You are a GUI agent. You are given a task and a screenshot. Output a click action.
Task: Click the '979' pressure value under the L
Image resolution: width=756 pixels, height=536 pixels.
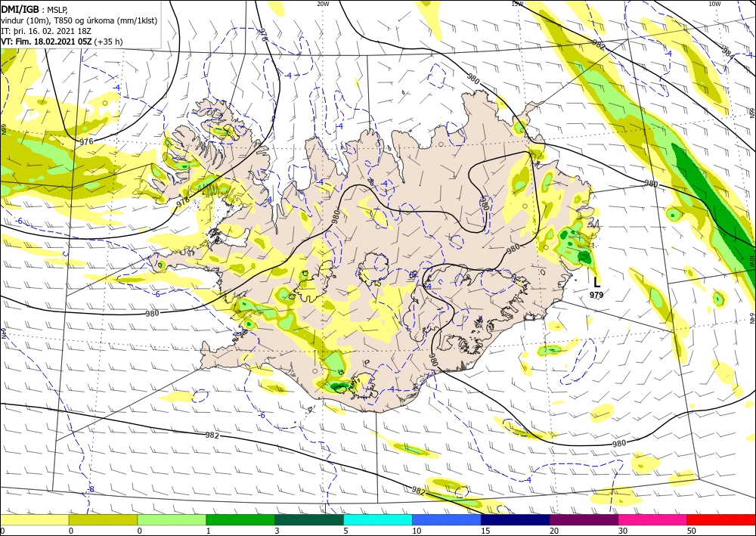596,295
